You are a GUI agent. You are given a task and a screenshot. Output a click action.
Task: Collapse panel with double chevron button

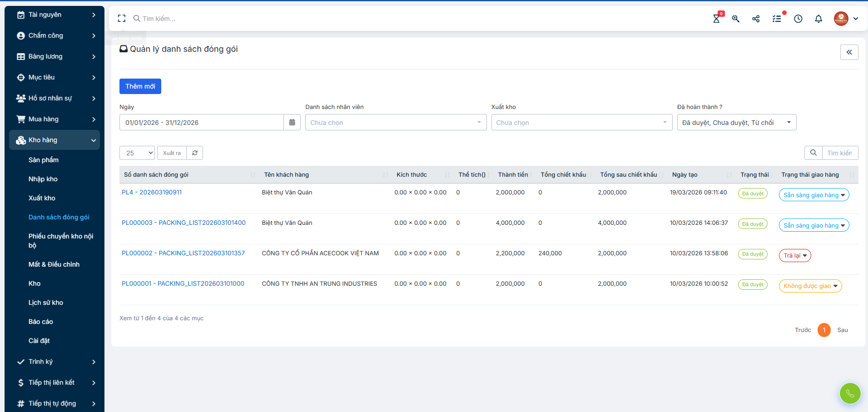[849, 52]
